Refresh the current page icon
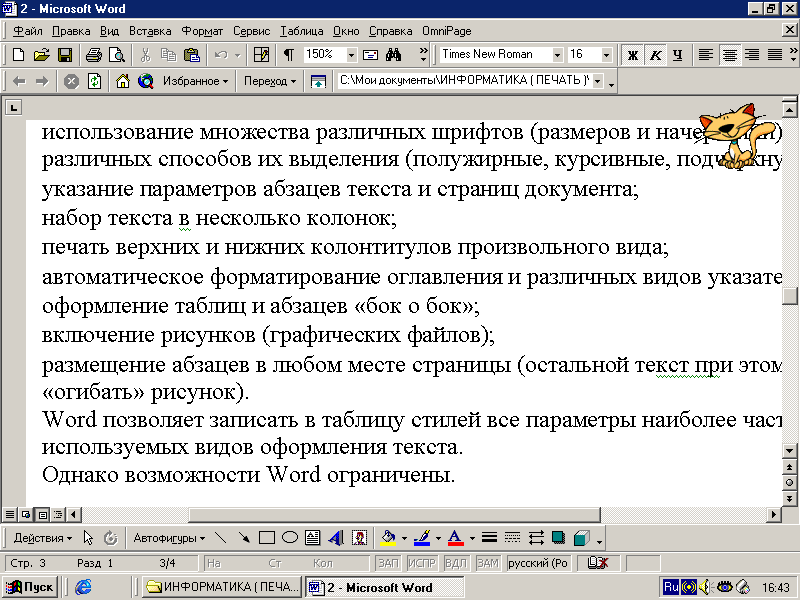The height and width of the screenshot is (600, 800). 94,81
